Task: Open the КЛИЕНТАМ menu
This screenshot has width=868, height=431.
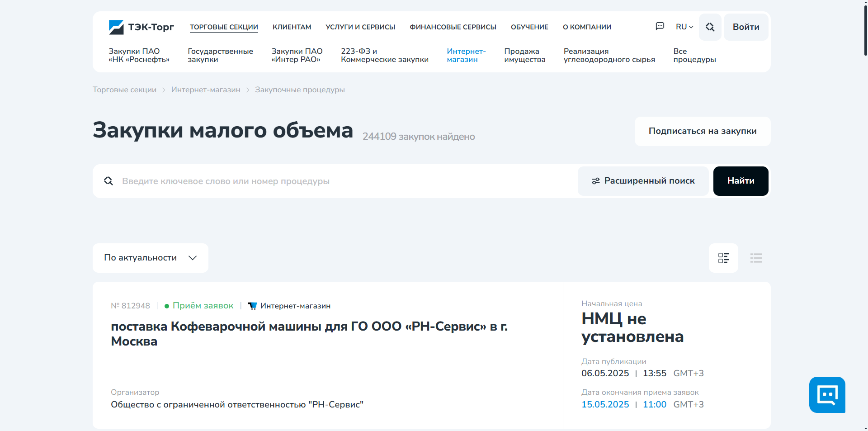Action: pos(292,27)
